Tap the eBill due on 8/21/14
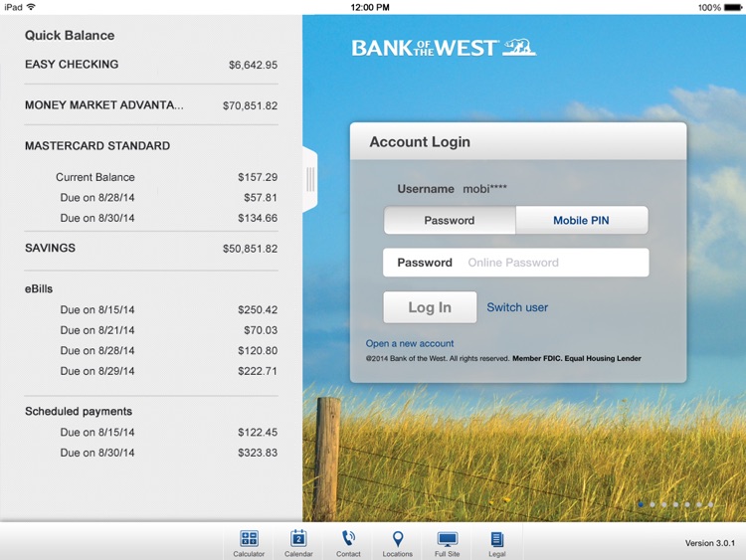This screenshot has width=746, height=560. (x=168, y=330)
